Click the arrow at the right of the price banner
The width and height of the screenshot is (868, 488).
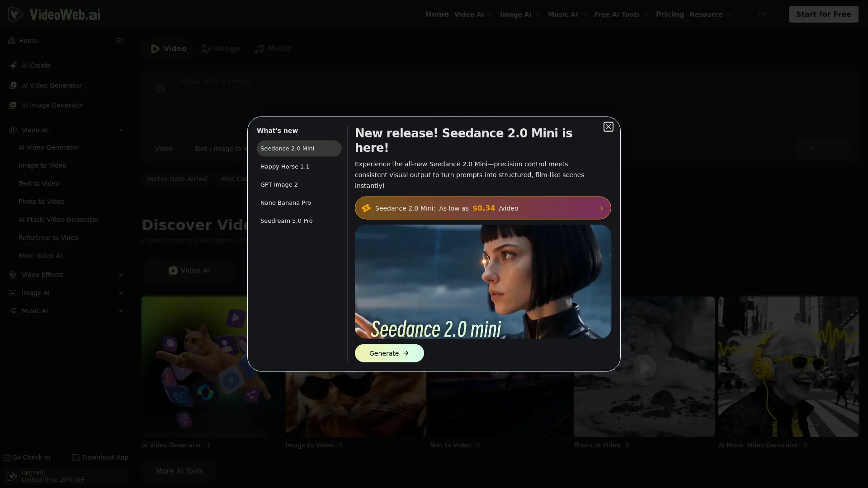[601, 208]
